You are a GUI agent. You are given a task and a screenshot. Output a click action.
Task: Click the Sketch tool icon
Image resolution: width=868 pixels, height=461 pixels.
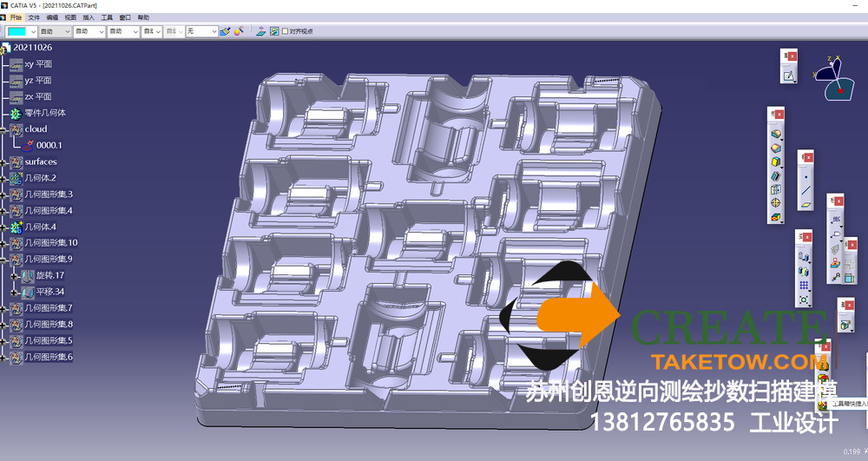click(789, 76)
